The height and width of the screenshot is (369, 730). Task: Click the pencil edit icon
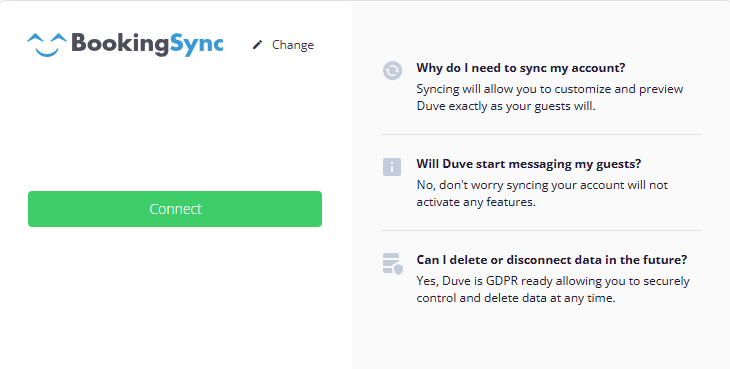(257, 45)
